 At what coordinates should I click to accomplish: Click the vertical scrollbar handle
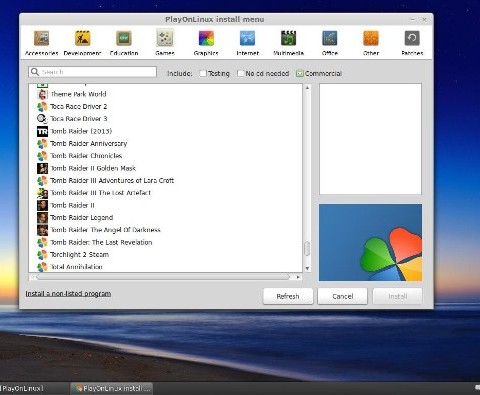307,249
